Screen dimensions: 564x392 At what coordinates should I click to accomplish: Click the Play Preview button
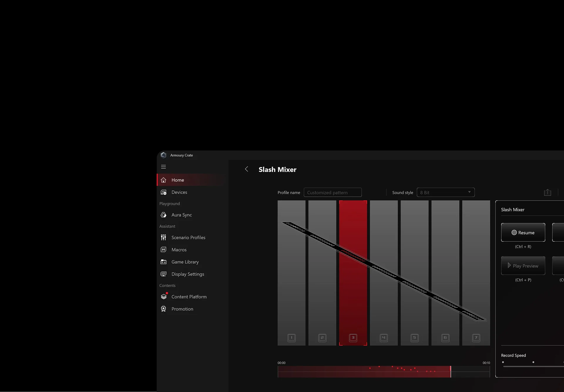pos(523,266)
